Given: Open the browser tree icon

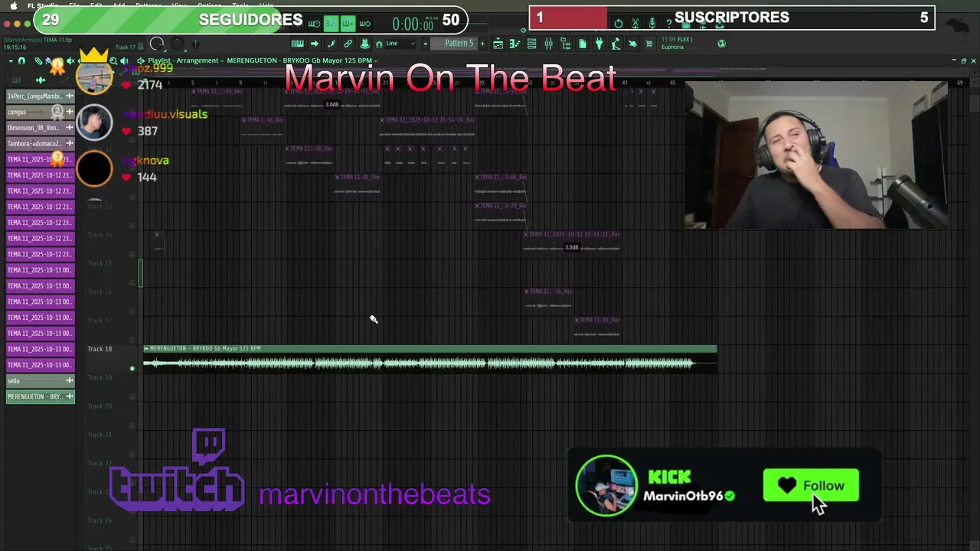Looking at the screenshot, I should click(x=566, y=44).
